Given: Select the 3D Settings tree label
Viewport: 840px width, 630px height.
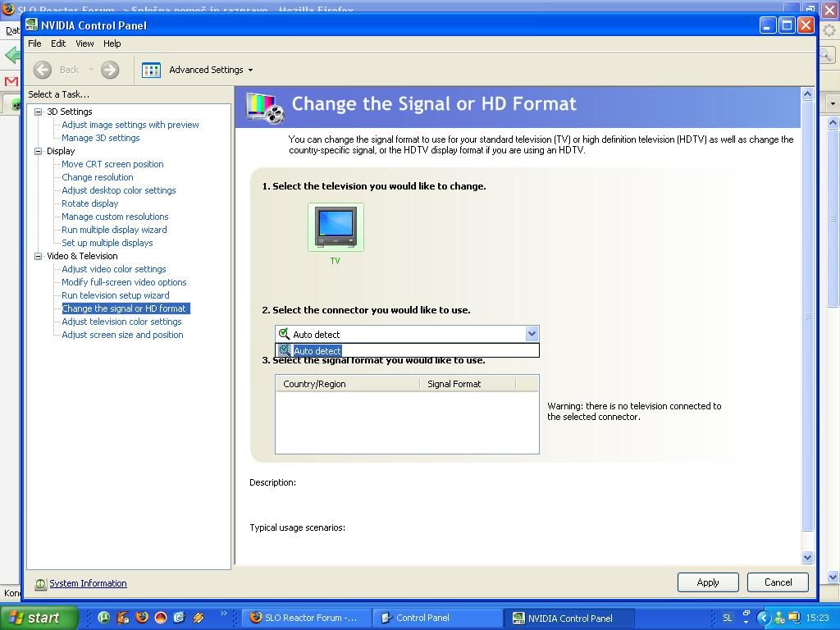Looking at the screenshot, I should tap(70, 112).
